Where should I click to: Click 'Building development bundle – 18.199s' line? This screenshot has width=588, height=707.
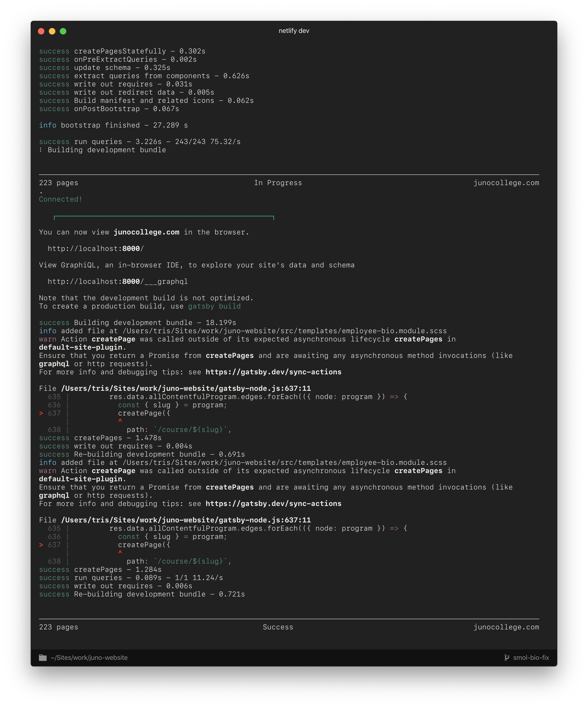click(x=137, y=323)
